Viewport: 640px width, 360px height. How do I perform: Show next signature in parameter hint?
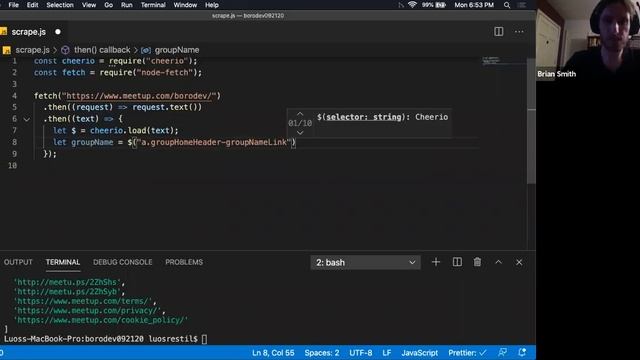click(x=300, y=133)
